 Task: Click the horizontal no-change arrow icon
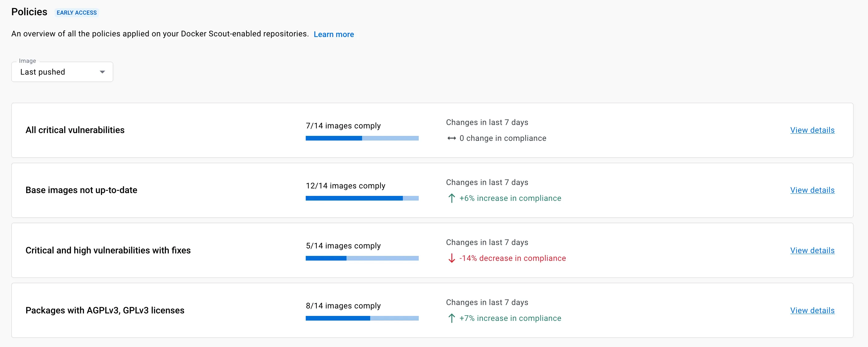coord(451,138)
